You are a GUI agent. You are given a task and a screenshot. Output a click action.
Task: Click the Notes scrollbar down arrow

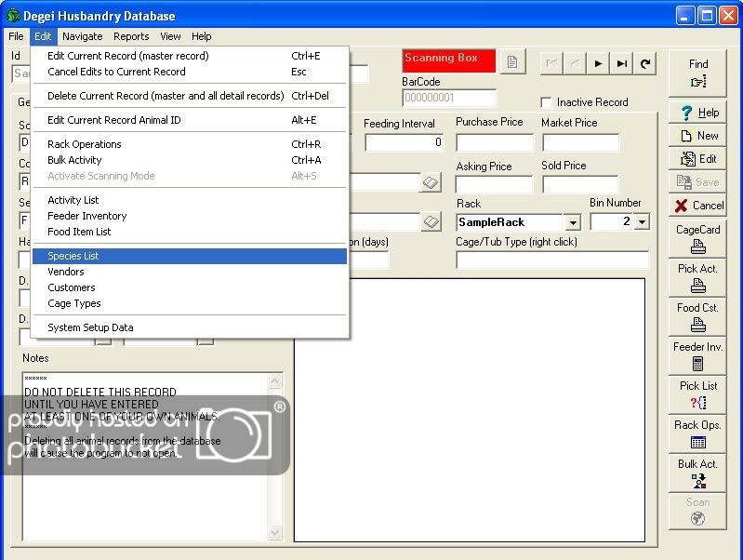tap(275, 533)
